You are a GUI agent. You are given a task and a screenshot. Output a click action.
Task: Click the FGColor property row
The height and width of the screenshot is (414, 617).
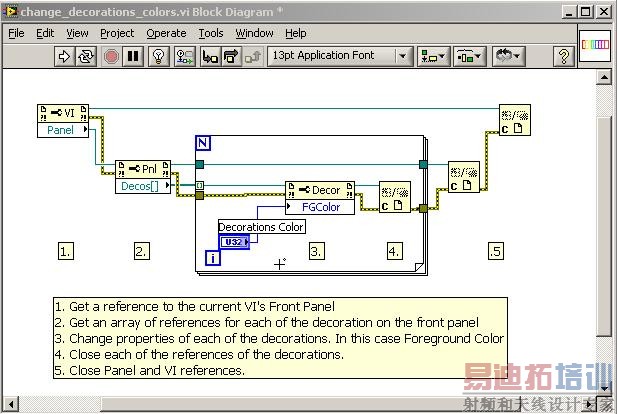click(x=320, y=207)
